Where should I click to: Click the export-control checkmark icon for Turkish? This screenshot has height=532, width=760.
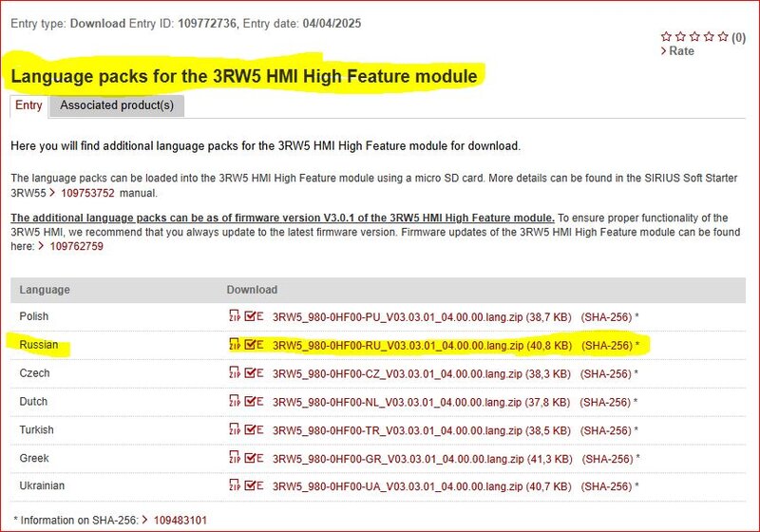click(254, 429)
